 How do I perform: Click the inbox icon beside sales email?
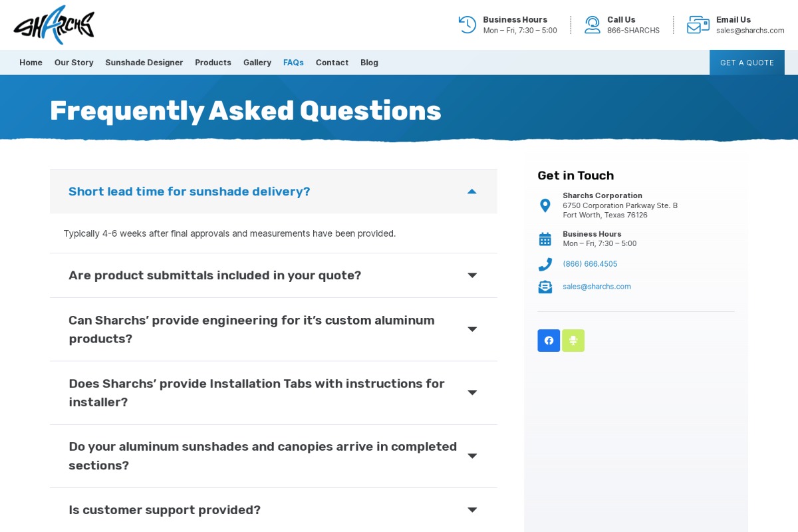click(x=545, y=287)
